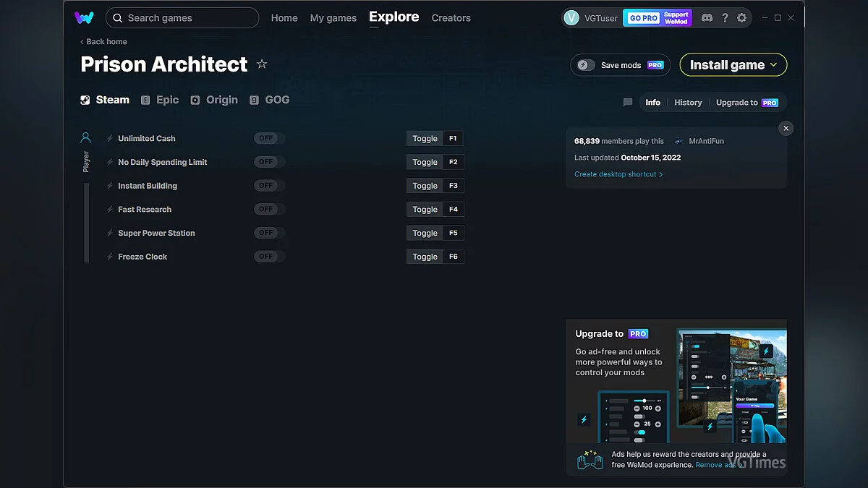Image resolution: width=868 pixels, height=488 pixels.
Task: Click the MrAntiFun creator avatar icon
Action: 678,142
